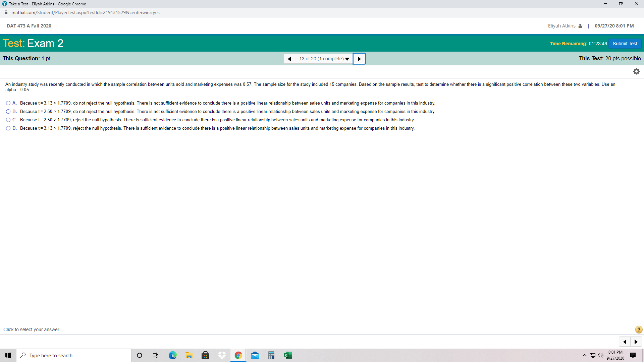Open the settings gear icon
The image size is (644, 362).
(636, 71)
